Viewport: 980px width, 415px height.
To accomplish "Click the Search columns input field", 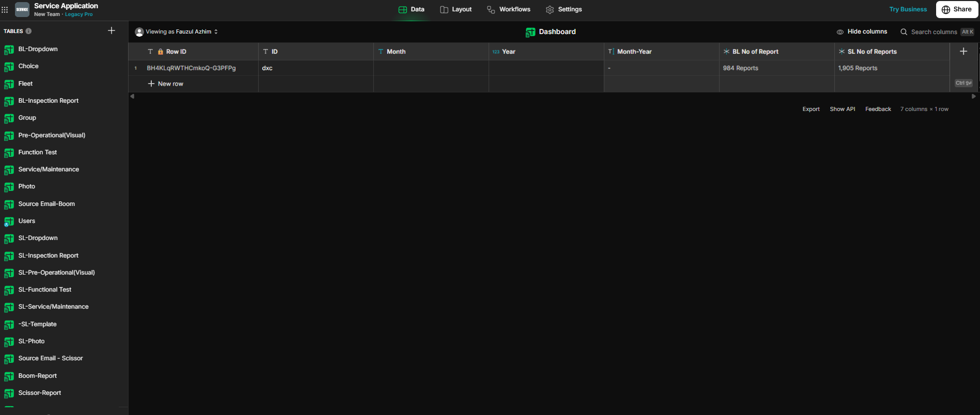I will tap(934, 32).
